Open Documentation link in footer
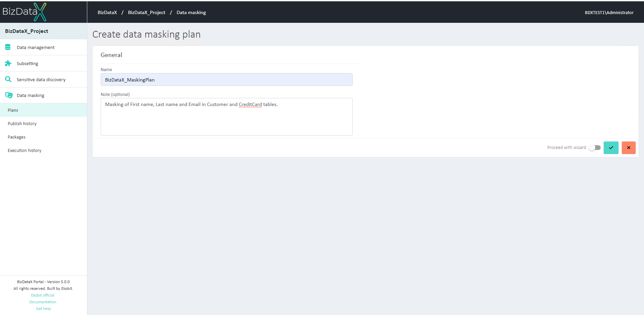644x315 pixels. pyautogui.click(x=43, y=302)
